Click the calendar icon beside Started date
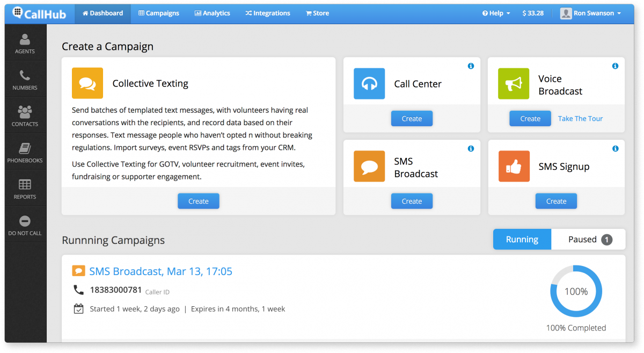The height and width of the screenshot is (353, 644). pyautogui.click(x=78, y=309)
